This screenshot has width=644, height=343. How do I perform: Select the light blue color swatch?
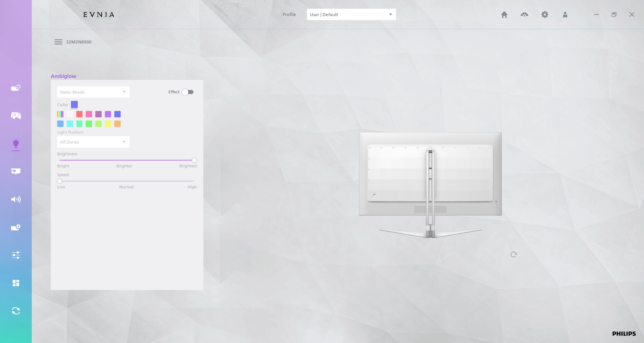pyautogui.click(x=60, y=124)
